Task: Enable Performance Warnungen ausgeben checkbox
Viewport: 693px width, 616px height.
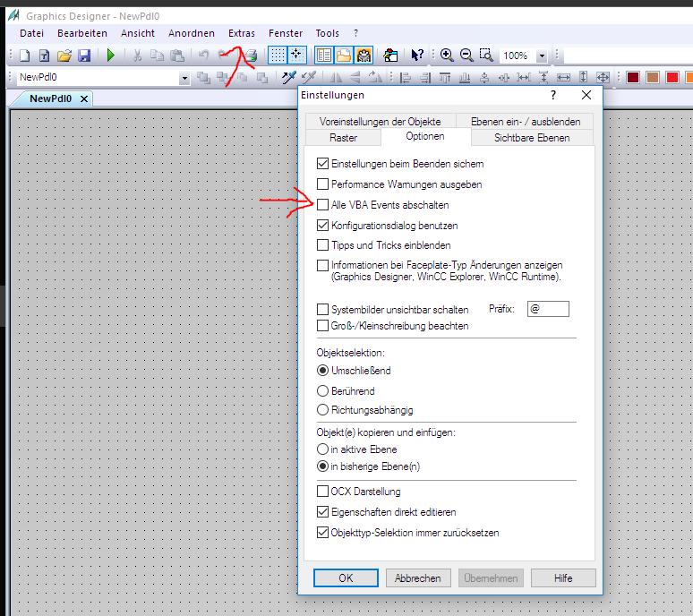Action: tap(322, 184)
